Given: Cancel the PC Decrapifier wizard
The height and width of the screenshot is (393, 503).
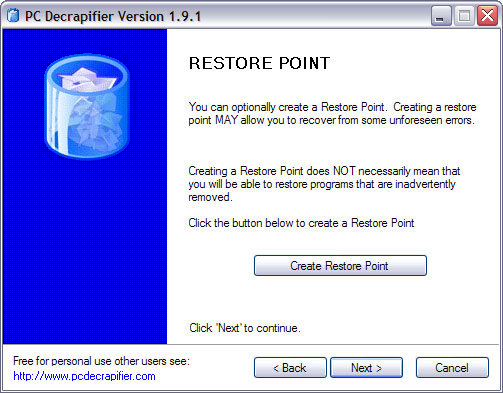Looking at the screenshot, I should pyautogui.click(x=452, y=368).
